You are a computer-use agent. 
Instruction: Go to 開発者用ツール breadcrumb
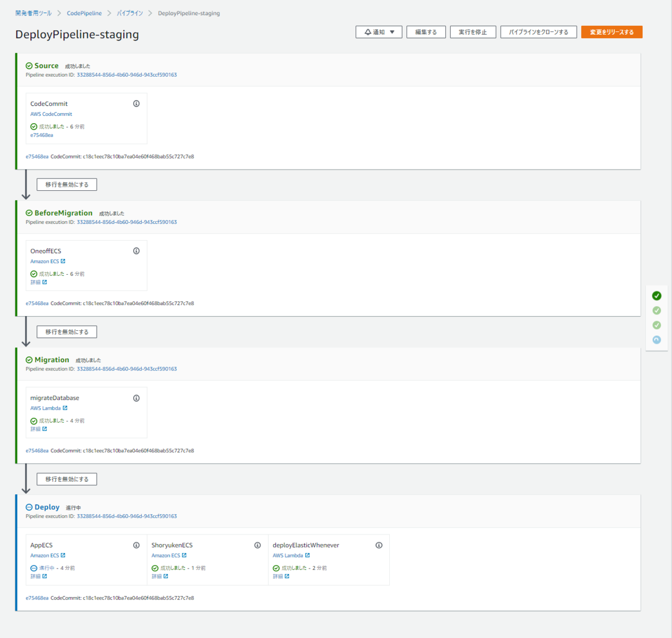click(34, 13)
